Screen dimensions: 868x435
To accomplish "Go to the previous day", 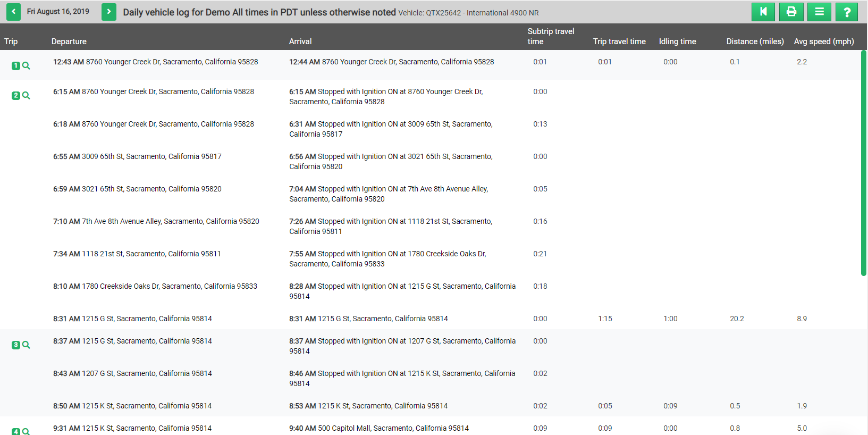I will coord(13,12).
